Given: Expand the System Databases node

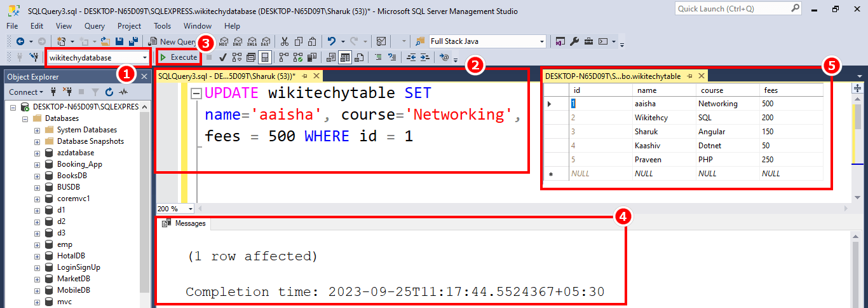Looking at the screenshot, I should (37, 130).
